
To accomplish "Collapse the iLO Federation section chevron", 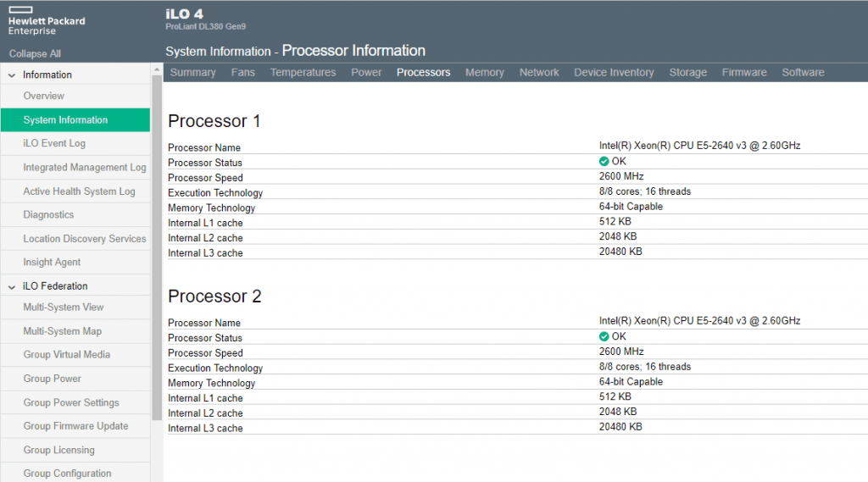I will point(12,286).
